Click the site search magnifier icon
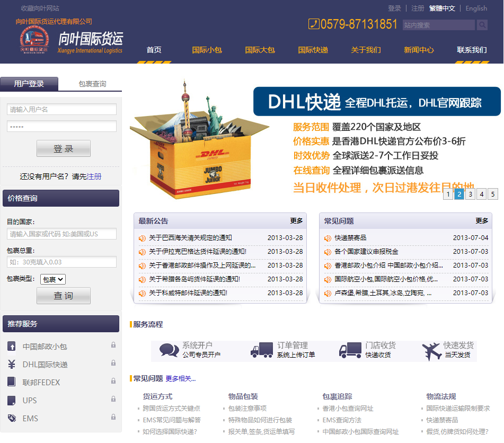 pos(481,25)
